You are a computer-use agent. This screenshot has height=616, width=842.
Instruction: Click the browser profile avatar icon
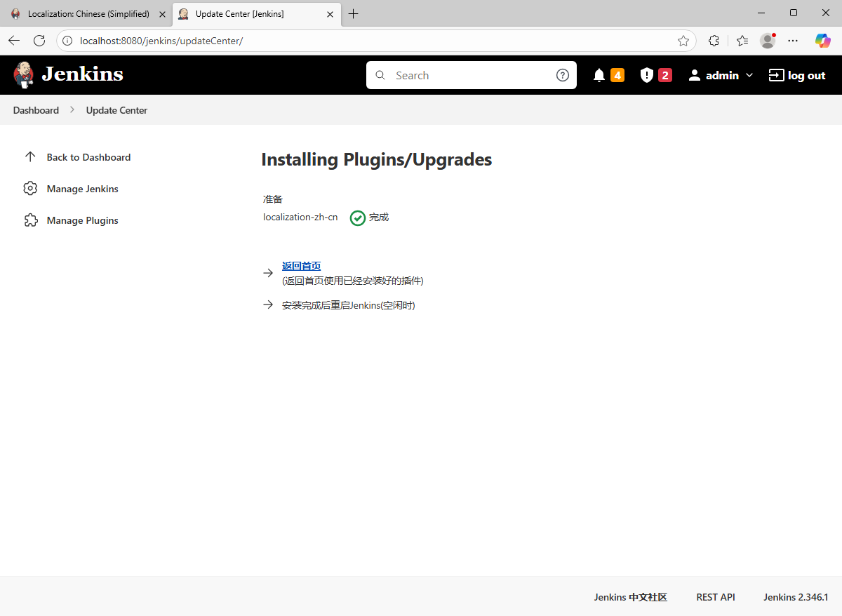point(768,41)
